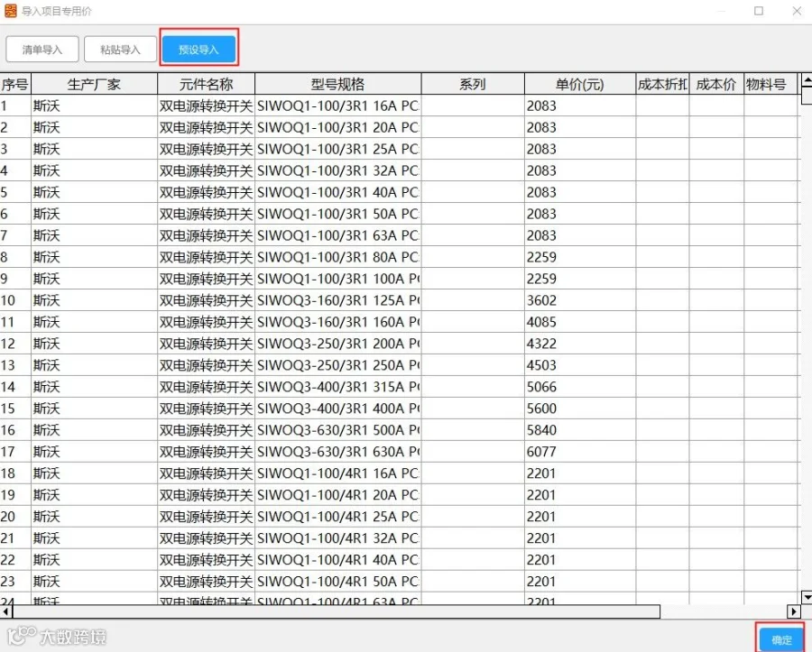Click the 清单导入 button
The image size is (812, 652).
pos(42,50)
